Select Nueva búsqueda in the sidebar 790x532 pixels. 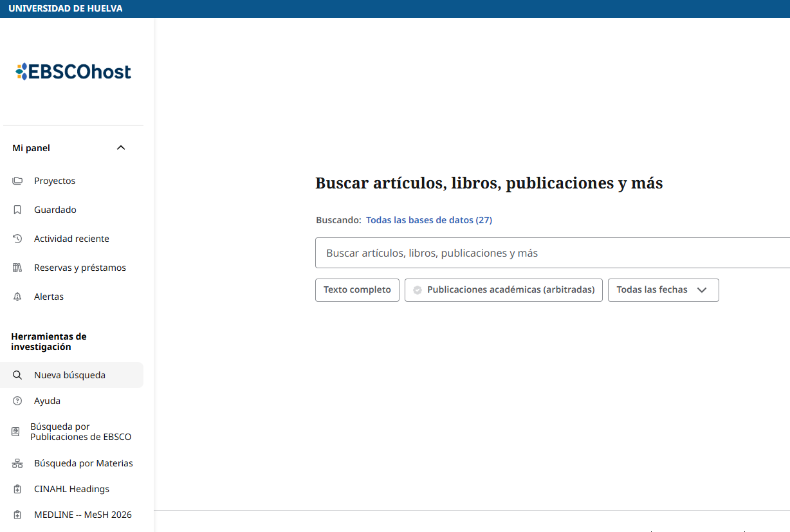[x=71, y=374]
